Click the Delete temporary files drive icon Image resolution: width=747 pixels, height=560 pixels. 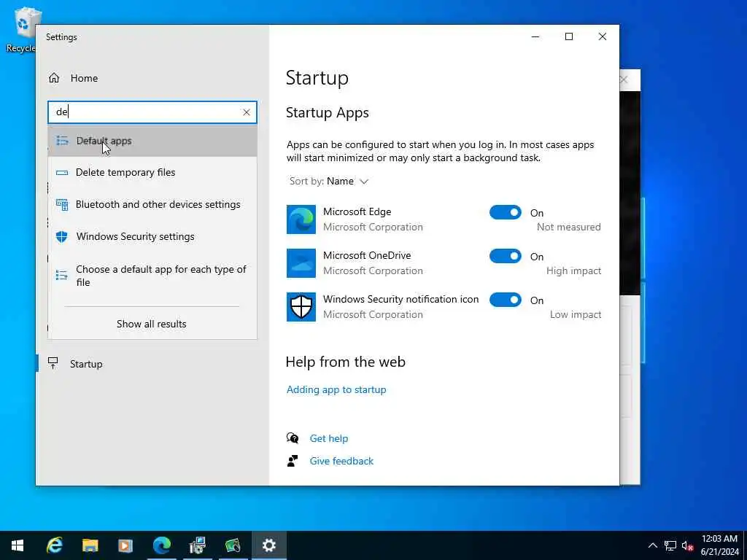(x=62, y=173)
